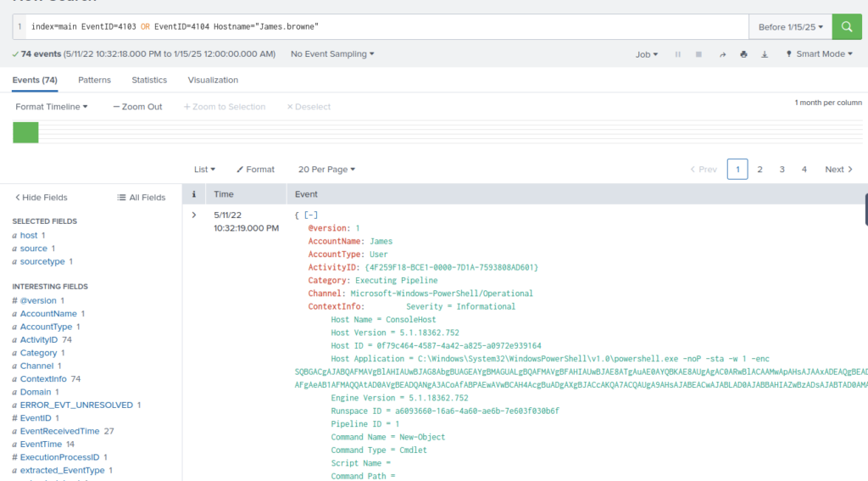This screenshot has width=868, height=481.
Task: Switch to Visualization tab
Action: click(213, 80)
